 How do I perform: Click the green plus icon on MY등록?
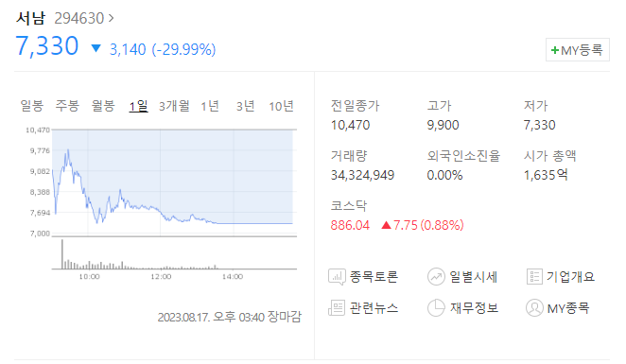tap(554, 50)
